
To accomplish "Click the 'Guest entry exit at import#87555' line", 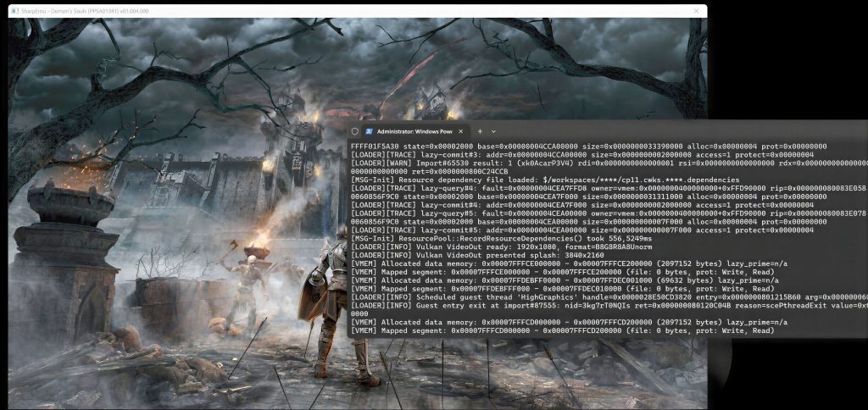I will 609,305.
